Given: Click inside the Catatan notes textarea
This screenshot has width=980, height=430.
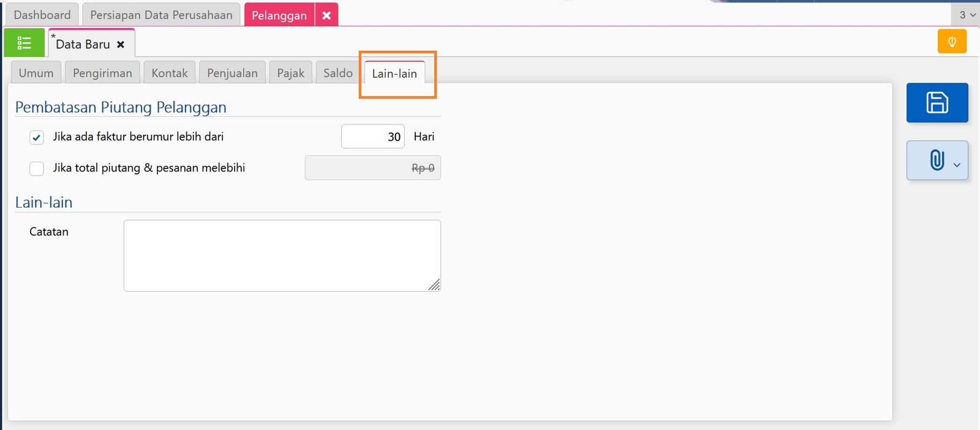Looking at the screenshot, I should [282, 255].
